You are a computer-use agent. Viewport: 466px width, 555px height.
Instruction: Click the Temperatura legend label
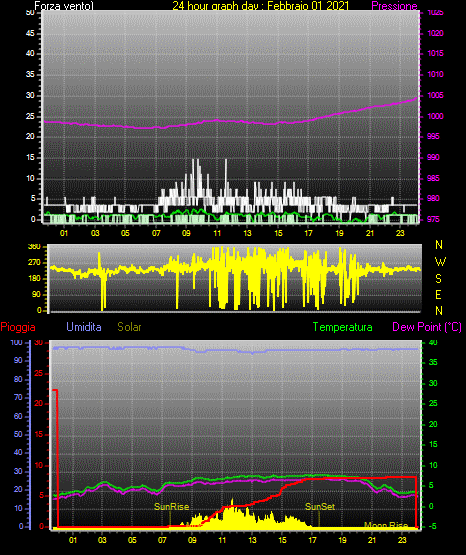point(343,327)
